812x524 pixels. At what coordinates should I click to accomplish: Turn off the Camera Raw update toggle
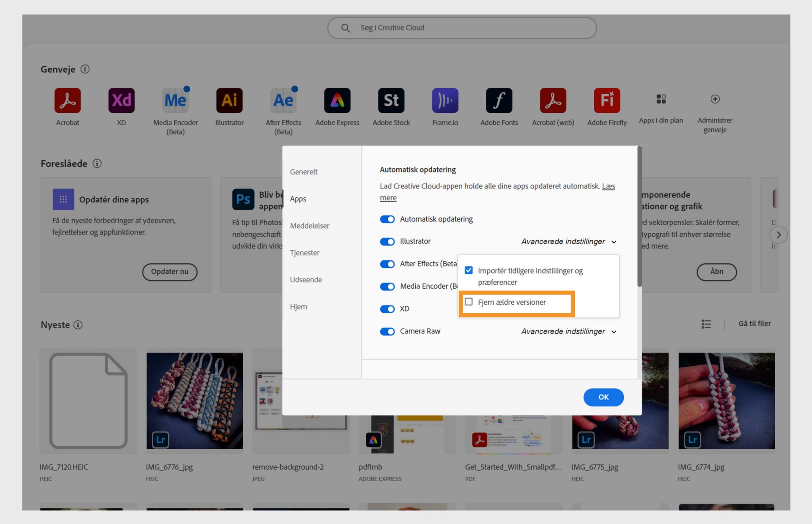(x=387, y=332)
